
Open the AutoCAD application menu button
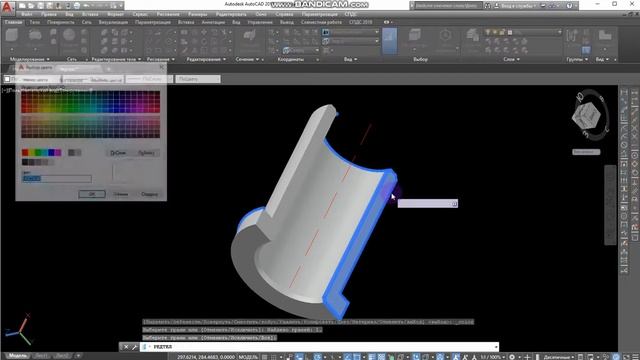click(x=7, y=7)
